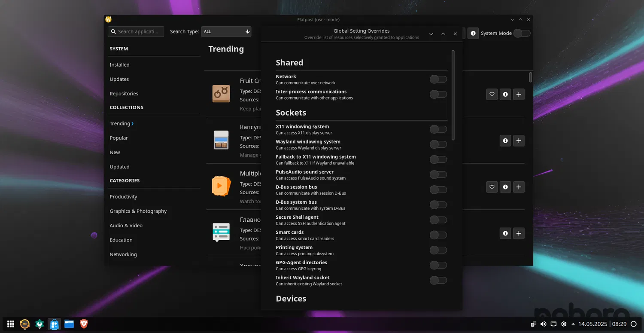
Task: Click the Global Setting Overrides dialog scrollbar
Action: pyautogui.click(x=453, y=95)
